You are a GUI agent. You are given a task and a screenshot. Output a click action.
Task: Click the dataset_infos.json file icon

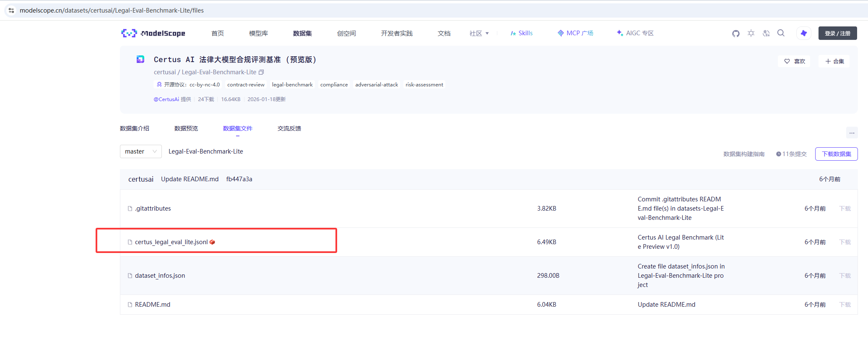pyautogui.click(x=130, y=276)
